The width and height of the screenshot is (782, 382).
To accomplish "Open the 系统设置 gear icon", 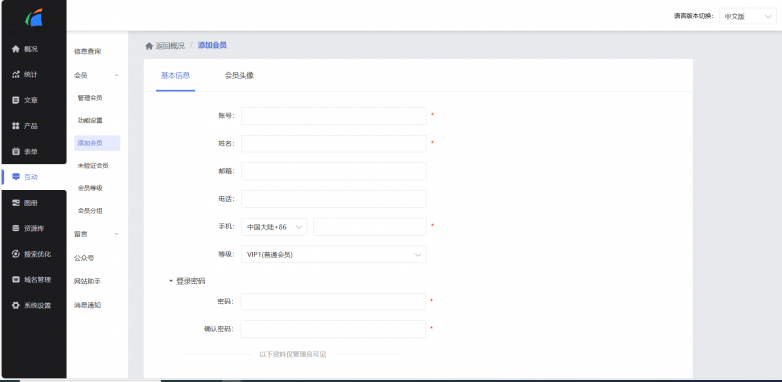I will click(x=15, y=305).
